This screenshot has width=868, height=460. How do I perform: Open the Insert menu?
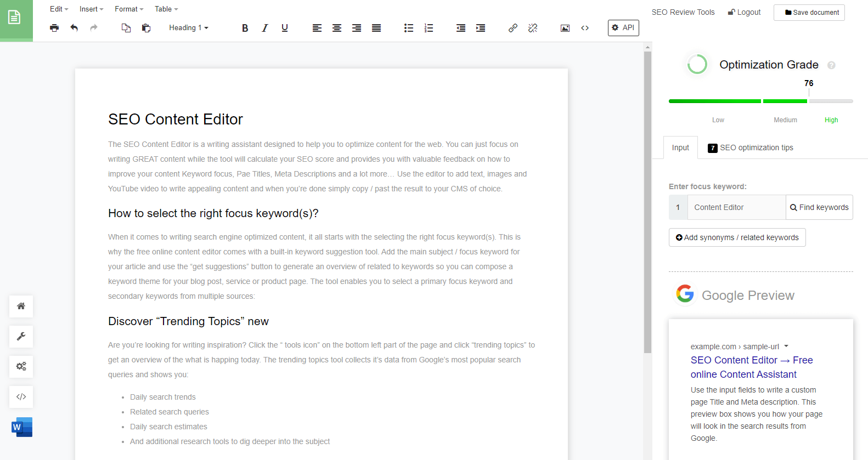[x=91, y=9]
